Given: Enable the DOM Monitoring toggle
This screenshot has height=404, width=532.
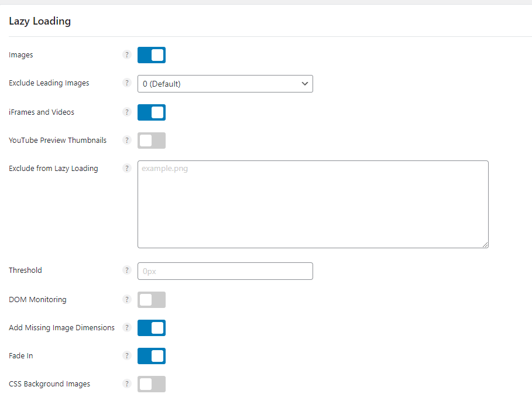Looking at the screenshot, I should 152,300.
